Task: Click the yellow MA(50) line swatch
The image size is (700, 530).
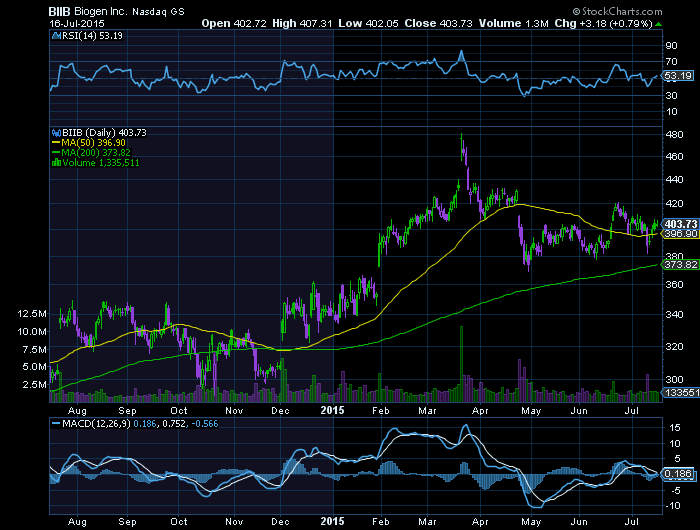Action: [x=56, y=143]
